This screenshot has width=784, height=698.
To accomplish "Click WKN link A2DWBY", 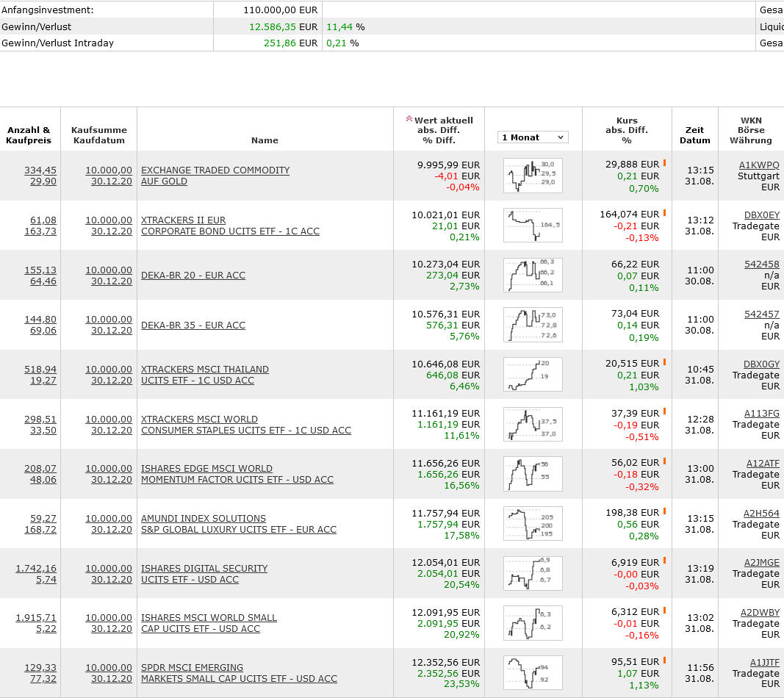I will pyautogui.click(x=760, y=612).
